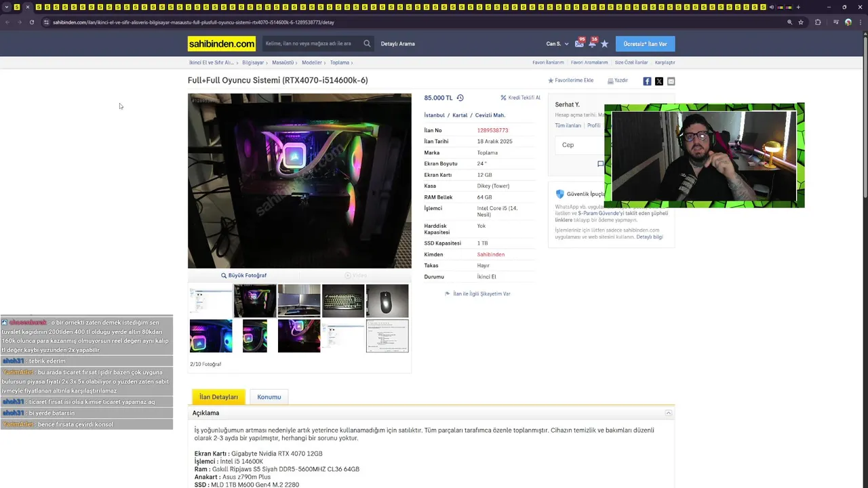Image resolution: width=868 pixels, height=488 pixels.
Task: Open the messages envelope icon
Action: (x=579, y=43)
